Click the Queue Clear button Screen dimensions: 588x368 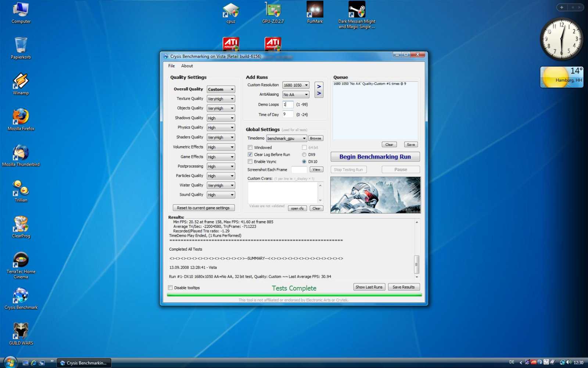[x=389, y=145]
